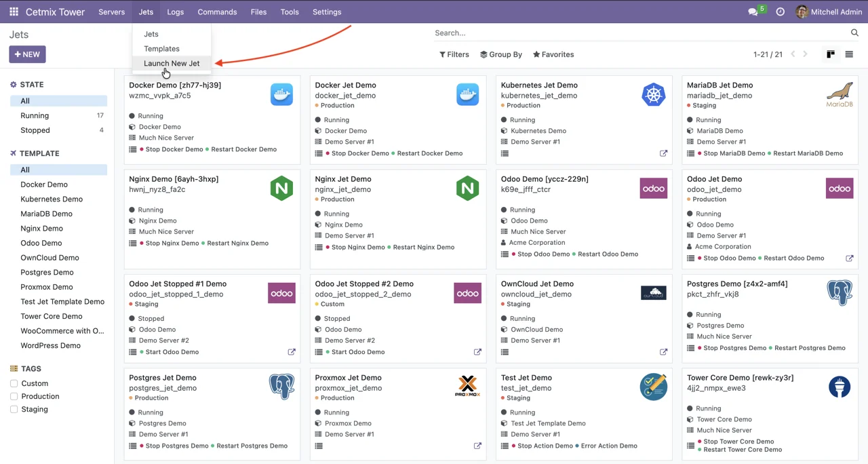Enable the Custom tag checkbox
868x464 pixels.
point(14,383)
